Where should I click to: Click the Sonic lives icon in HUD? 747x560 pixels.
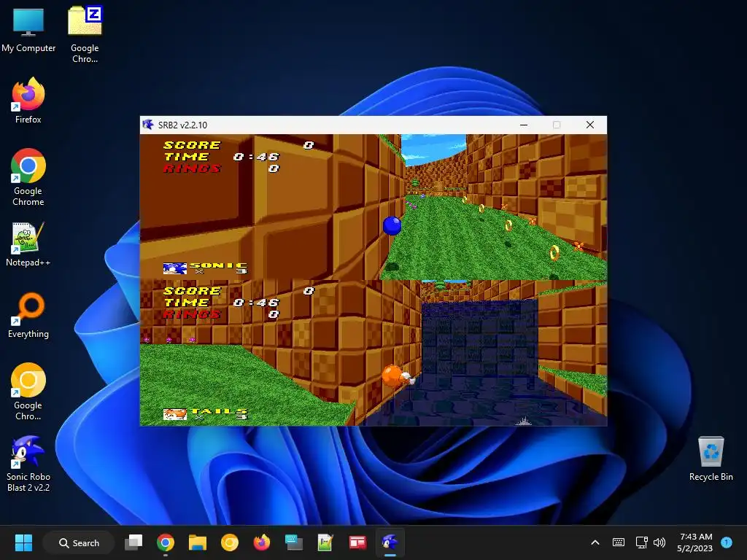[x=174, y=268]
